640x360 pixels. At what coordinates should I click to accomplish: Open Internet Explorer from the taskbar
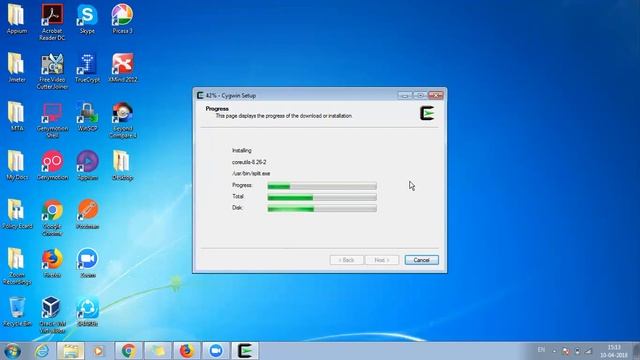pos(41,351)
